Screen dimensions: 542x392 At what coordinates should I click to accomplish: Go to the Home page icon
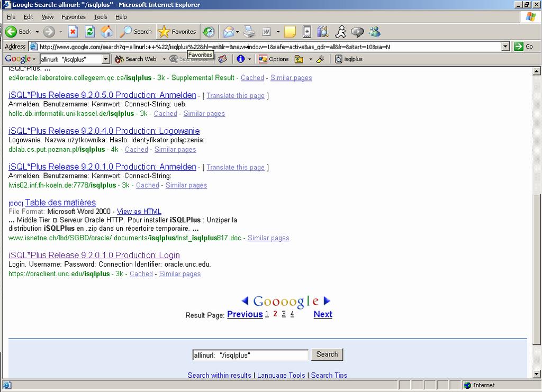tap(107, 32)
